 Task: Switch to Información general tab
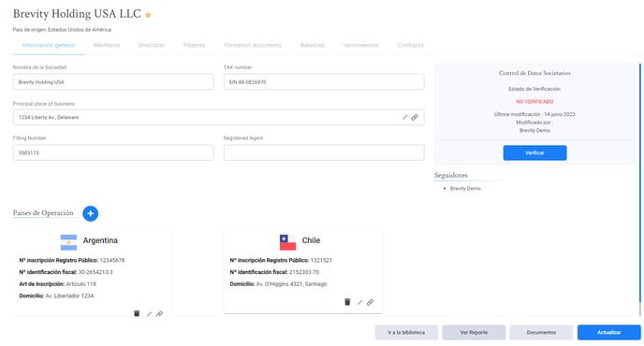click(49, 45)
